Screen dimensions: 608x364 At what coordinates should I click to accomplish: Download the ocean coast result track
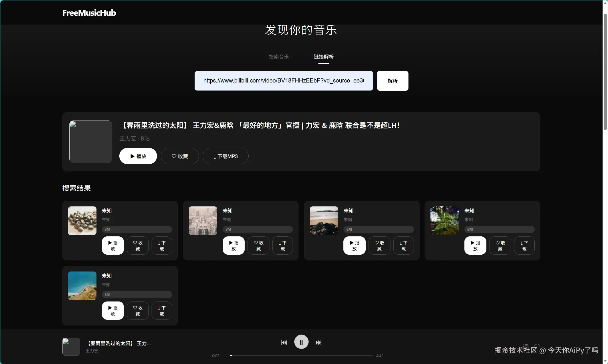point(162,311)
